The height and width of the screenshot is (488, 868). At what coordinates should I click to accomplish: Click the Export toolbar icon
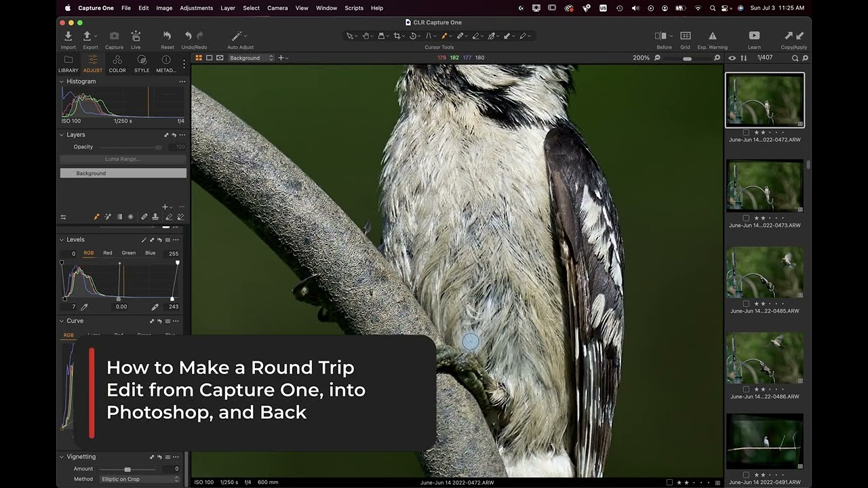pos(87,36)
